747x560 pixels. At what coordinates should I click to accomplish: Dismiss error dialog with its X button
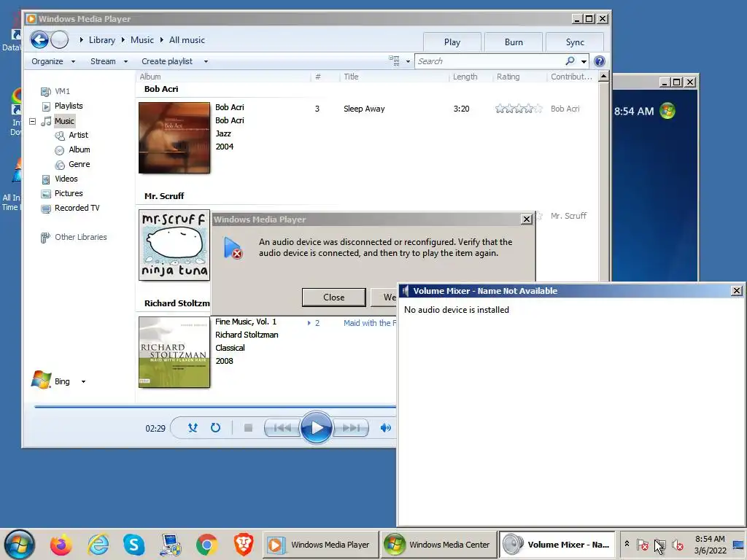527,219
